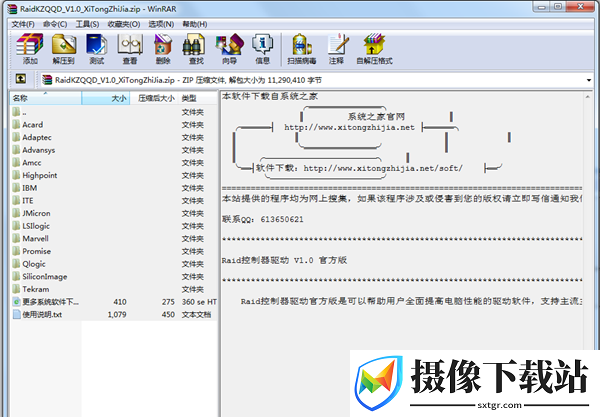Select the 使用说明.txt file

click(114, 314)
